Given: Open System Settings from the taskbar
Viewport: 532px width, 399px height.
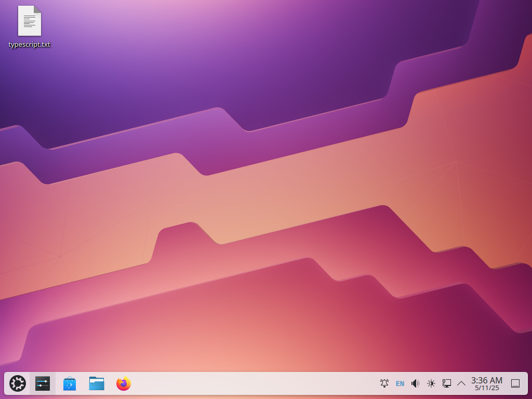Looking at the screenshot, I should [x=43, y=383].
